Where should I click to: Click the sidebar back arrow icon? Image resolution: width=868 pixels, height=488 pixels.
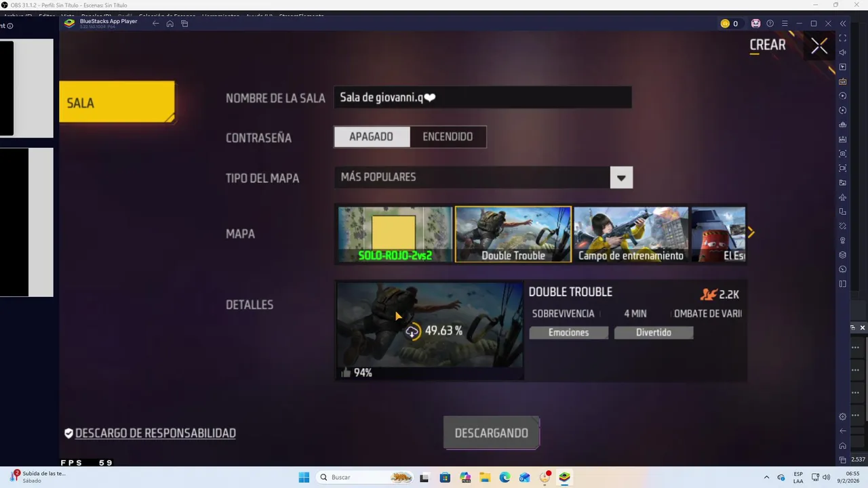click(x=843, y=431)
